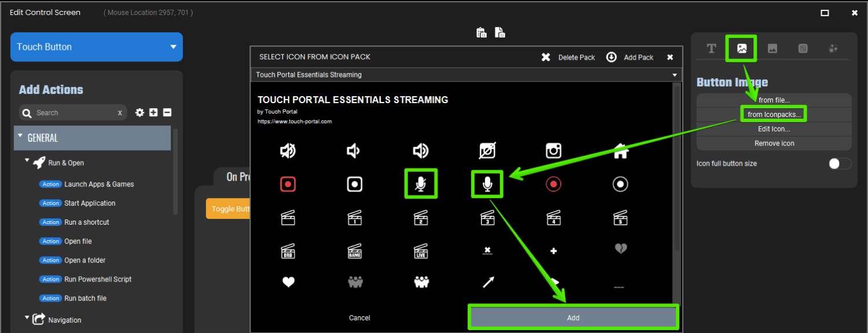
Task: Click Edit Icon... option
Action: pos(774,129)
